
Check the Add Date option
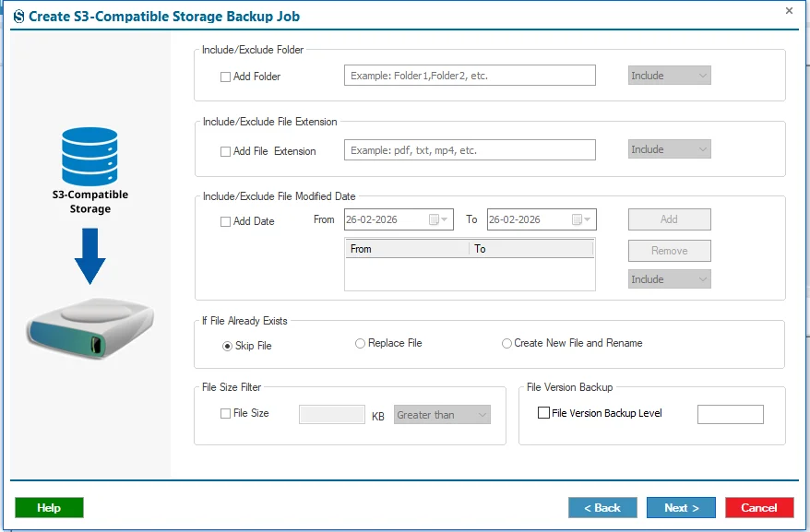click(x=225, y=221)
